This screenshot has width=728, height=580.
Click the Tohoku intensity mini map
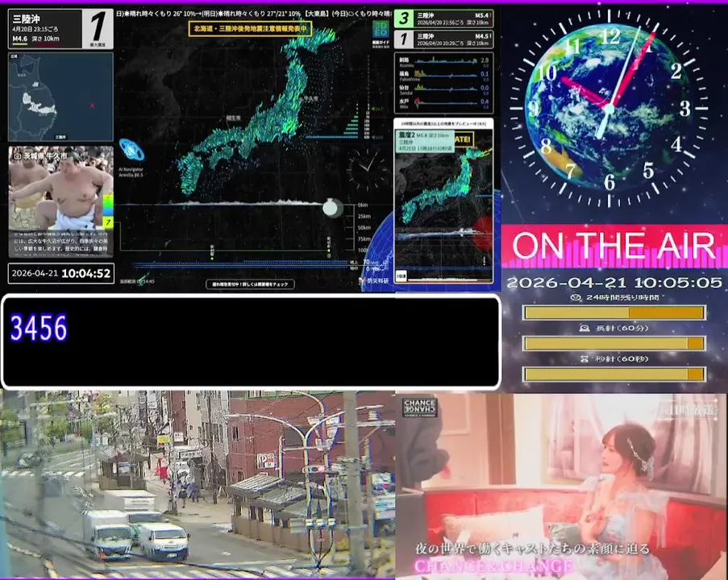click(x=60, y=97)
